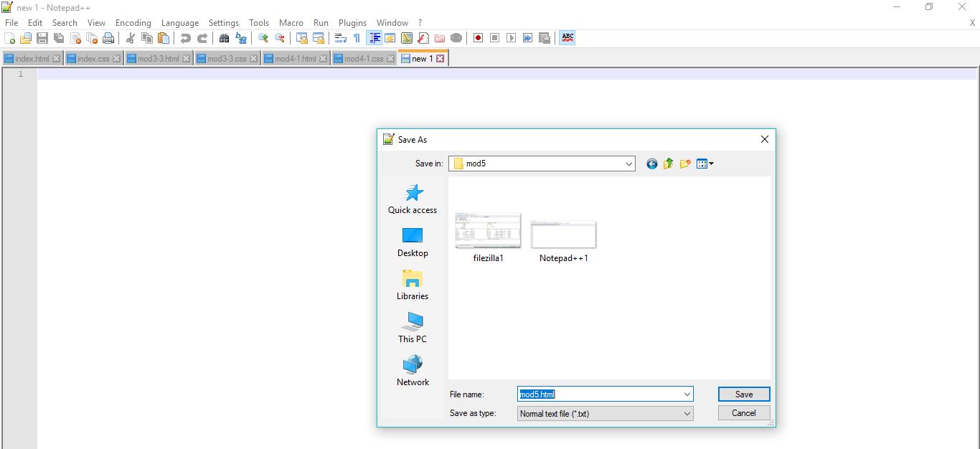Click the Open file toolbar icon
Viewport: 980px width, 449px height.
26,38
